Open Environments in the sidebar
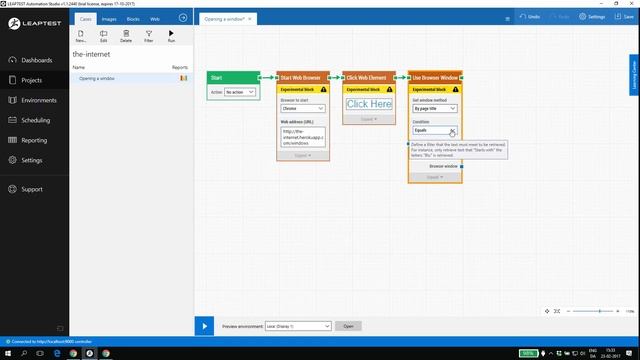 (x=34, y=100)
